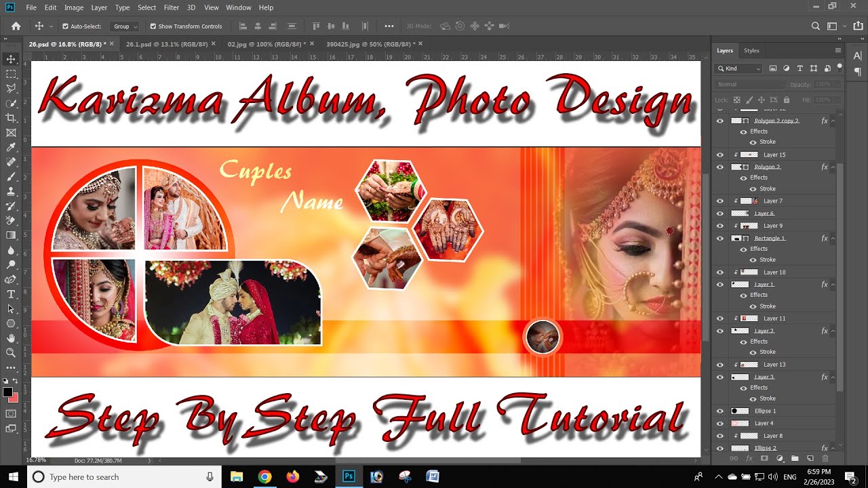The image size is (868, 488).
Task: Create a new layer with the bottom icon
Action: pos(810,459)
